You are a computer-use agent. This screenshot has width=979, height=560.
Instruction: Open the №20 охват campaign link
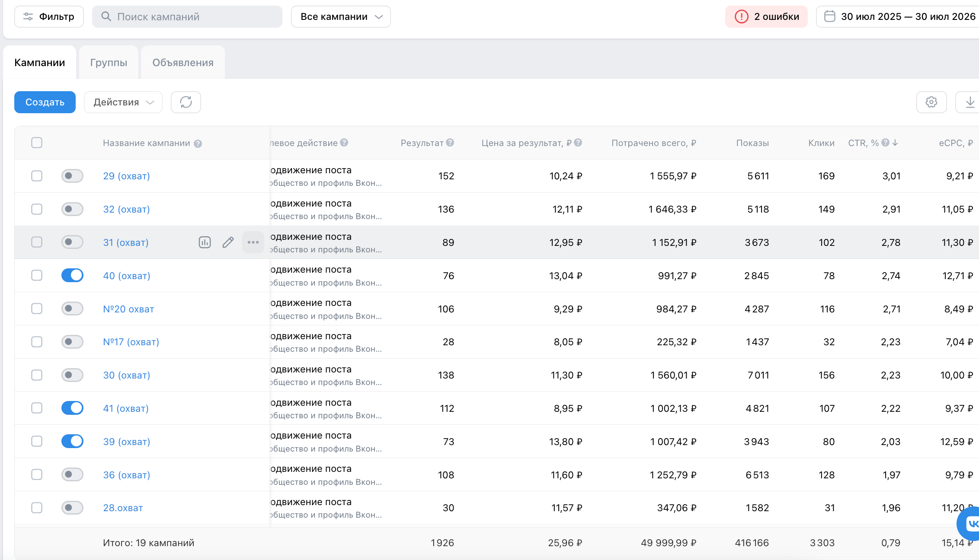tap(128, 309)
